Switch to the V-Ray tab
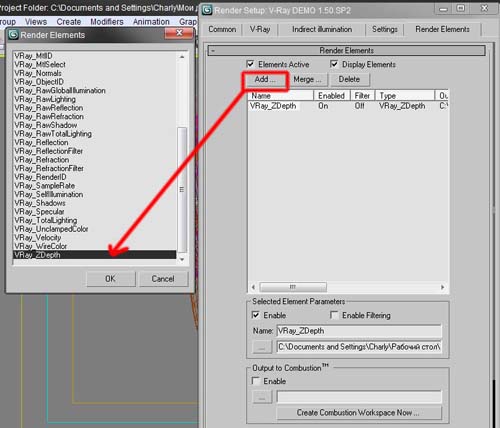This screenshot has height=428, width=500. point(260,29)
